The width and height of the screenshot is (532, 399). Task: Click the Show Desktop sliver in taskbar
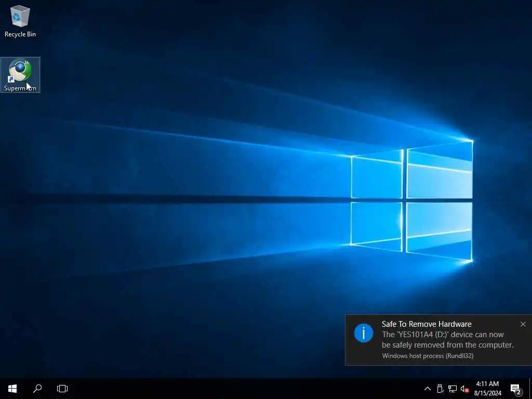[x=530, y=389]
